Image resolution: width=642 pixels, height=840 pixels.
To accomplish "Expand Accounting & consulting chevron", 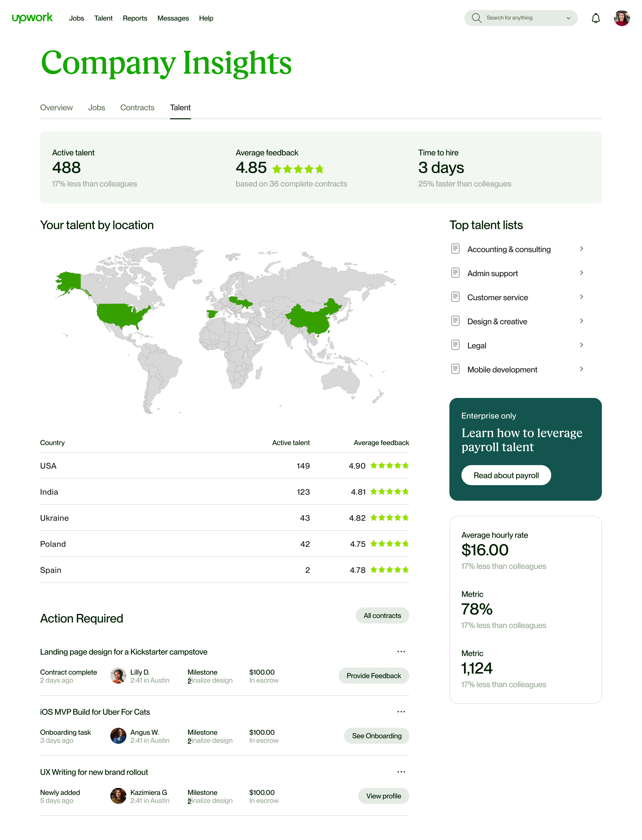I will click(x=581, y=249).
